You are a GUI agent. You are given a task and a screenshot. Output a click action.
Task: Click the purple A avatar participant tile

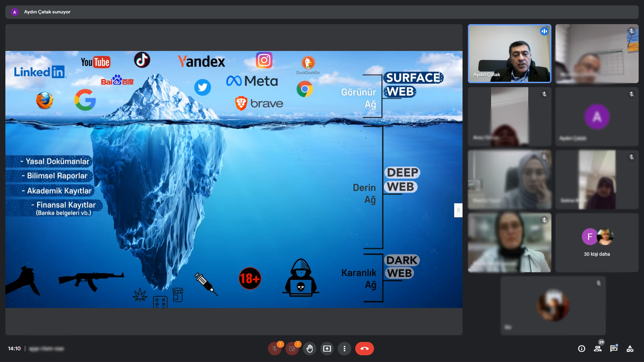coord(597,117)
